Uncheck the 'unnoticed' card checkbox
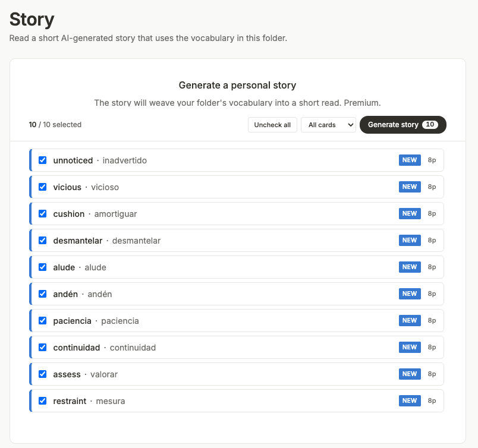478x448 pixels. pyautogui.click(x=42, y=160)
